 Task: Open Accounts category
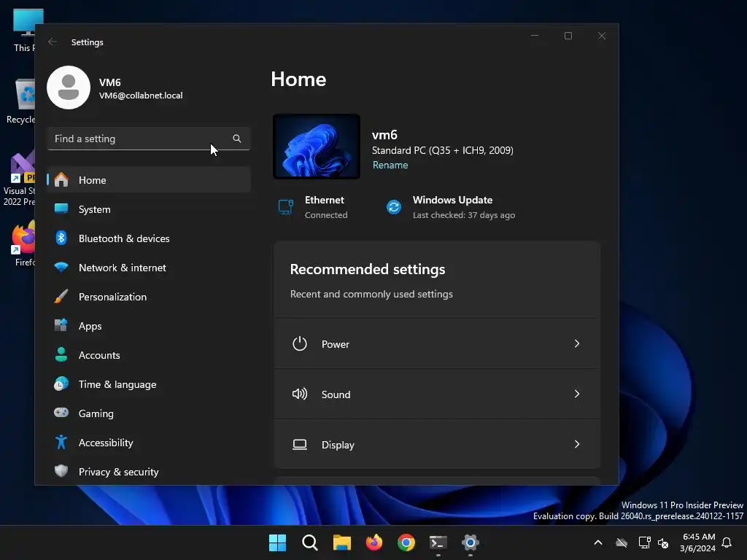pyautogui.click(x=149, y=355)
